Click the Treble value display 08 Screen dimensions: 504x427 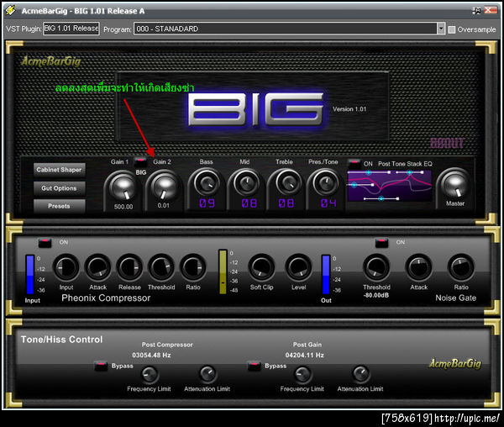pyautogui.click(x=286, y=203)
